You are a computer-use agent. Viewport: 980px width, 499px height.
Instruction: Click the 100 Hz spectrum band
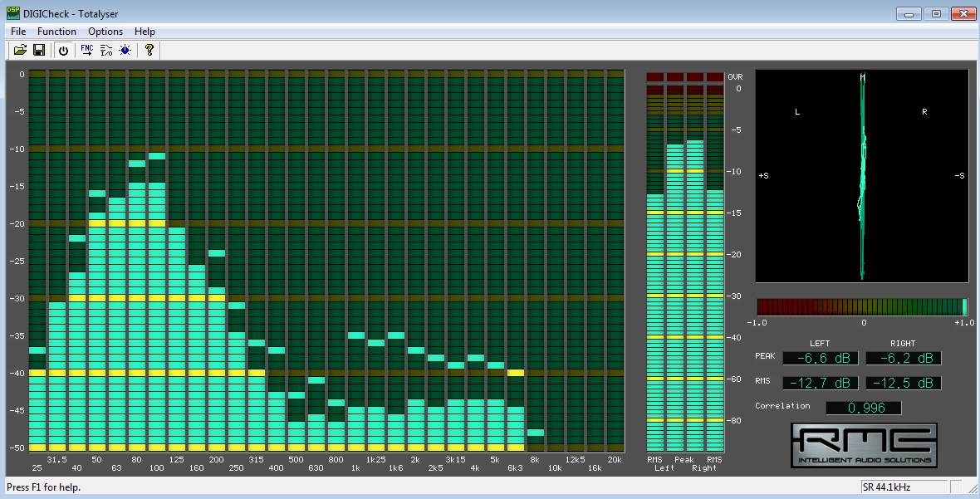click(157, 261)
